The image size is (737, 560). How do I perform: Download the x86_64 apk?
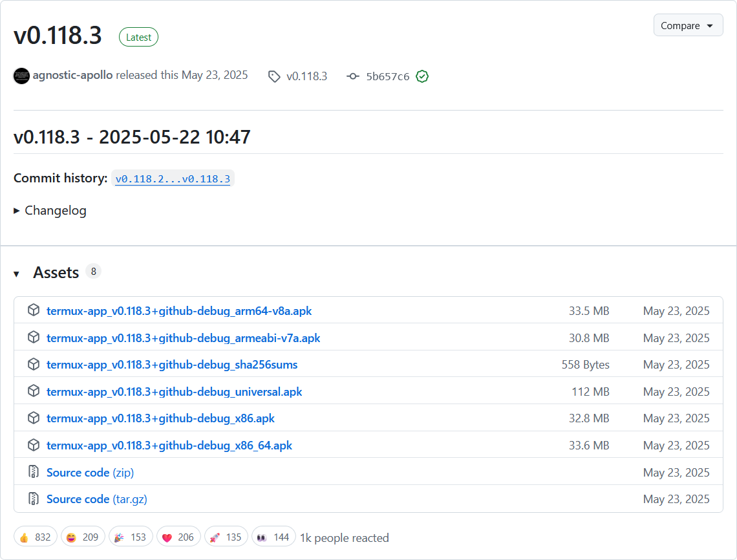click(169, 446)
